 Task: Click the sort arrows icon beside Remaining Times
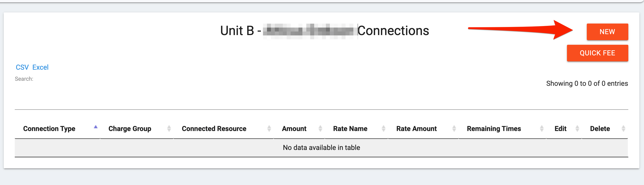coord(542,128)
